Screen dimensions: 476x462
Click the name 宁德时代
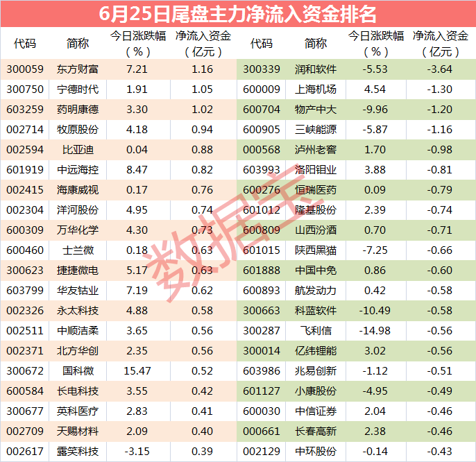[x=78, y=89]
